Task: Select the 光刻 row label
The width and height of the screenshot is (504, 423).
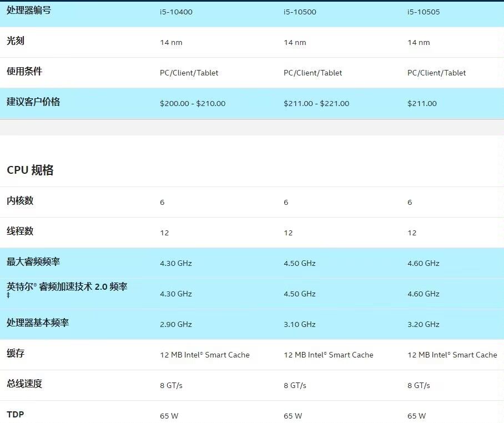Action: (x=16, y=41)
